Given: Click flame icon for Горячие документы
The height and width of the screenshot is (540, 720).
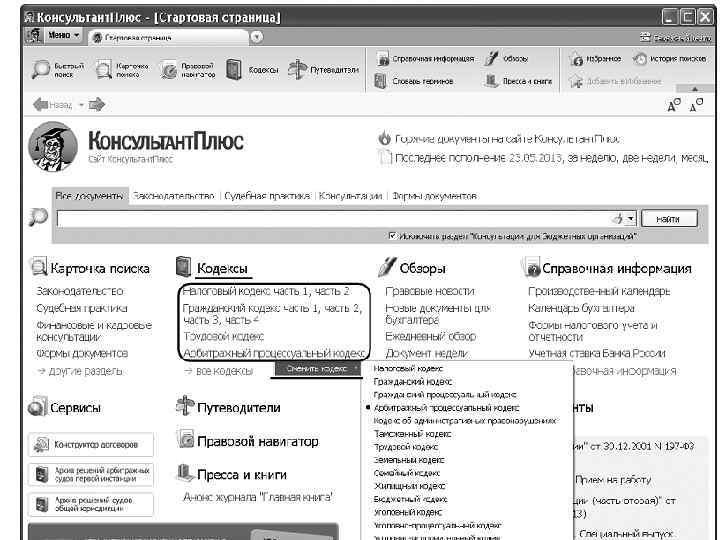Looking at the screenshot, I should point(384,138).
